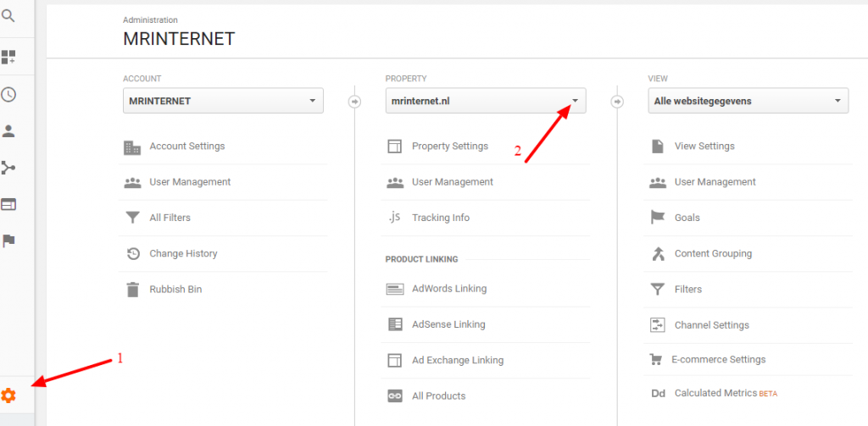
Task: Click the icon beside Content Grouping
Action: point(657,254)
